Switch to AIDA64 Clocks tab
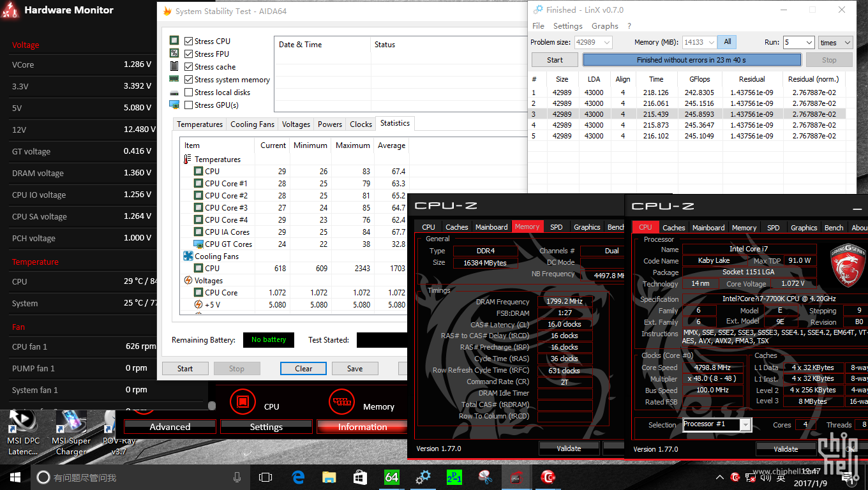This screenshot has width=868, height=490. click(x=361, y=124)
